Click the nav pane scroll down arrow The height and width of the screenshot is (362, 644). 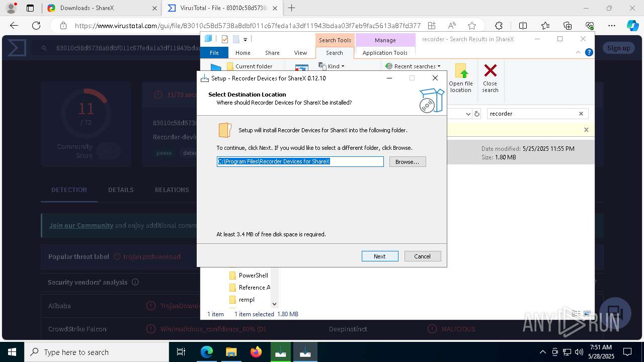[274, 304]
